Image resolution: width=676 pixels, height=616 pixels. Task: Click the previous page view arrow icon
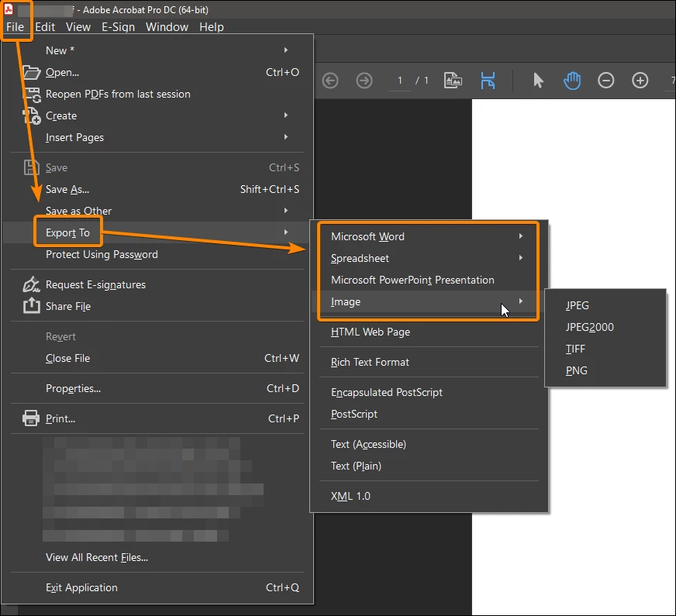pos(330,81)
